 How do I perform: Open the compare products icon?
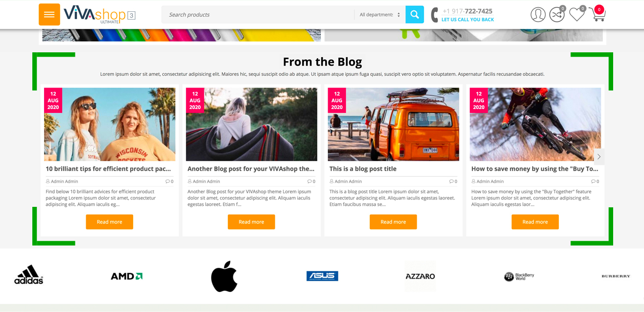pos(557,15)
